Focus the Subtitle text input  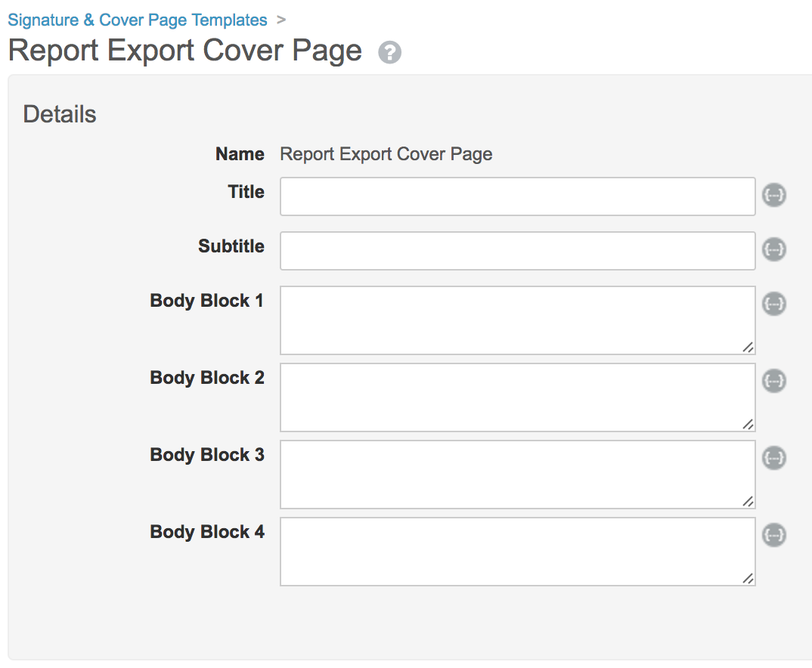pyautogui.click(x=517, y=251)
